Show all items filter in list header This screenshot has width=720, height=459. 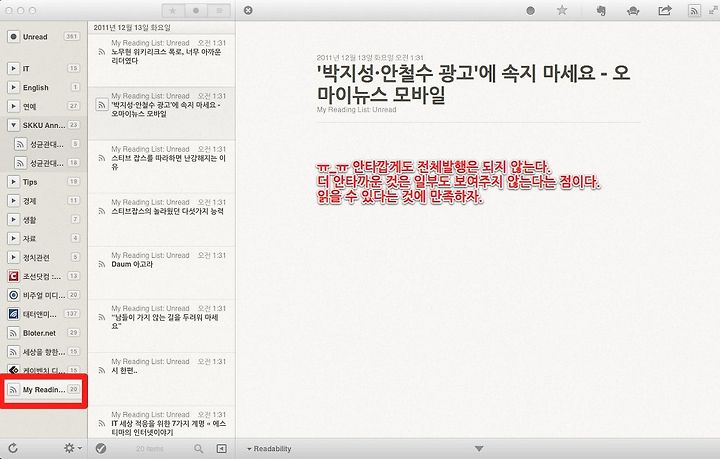(219, 11)
